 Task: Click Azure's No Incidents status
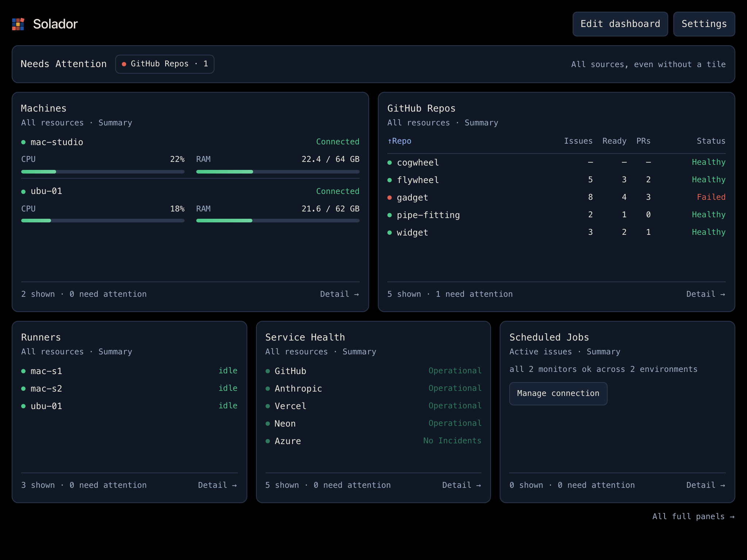click(x=452, y=441)
